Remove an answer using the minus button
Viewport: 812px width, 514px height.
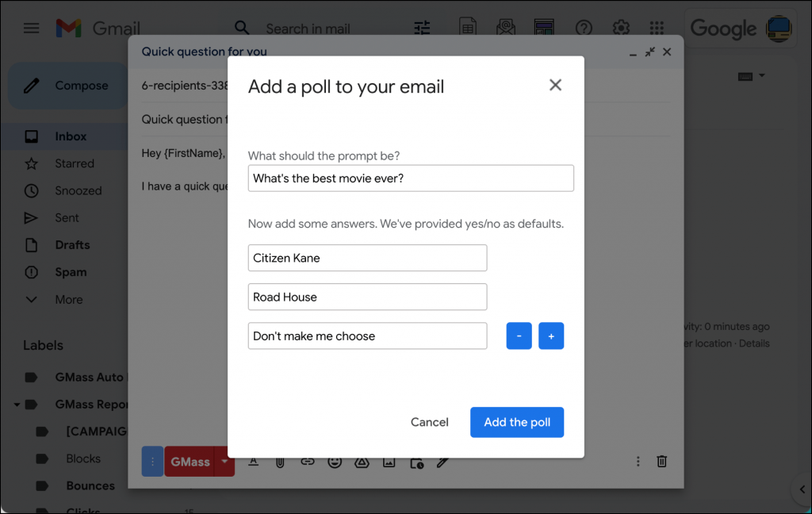[x=519, y=336]
